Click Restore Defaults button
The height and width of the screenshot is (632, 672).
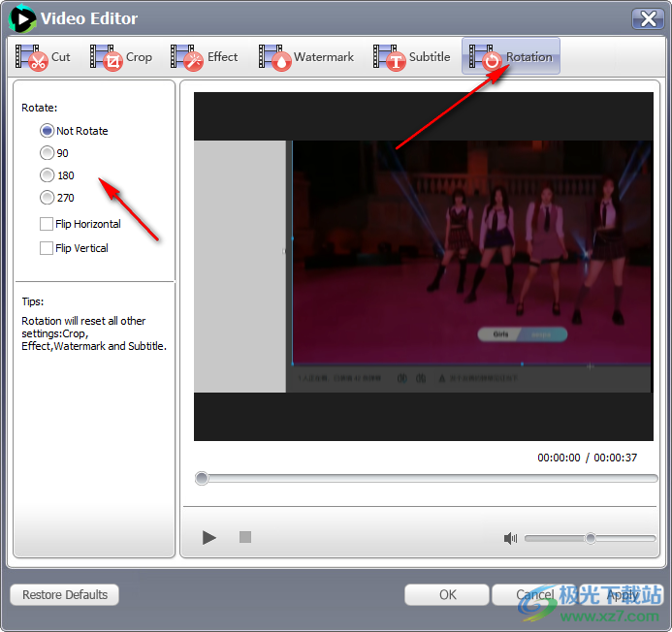[x=64, y=595]
